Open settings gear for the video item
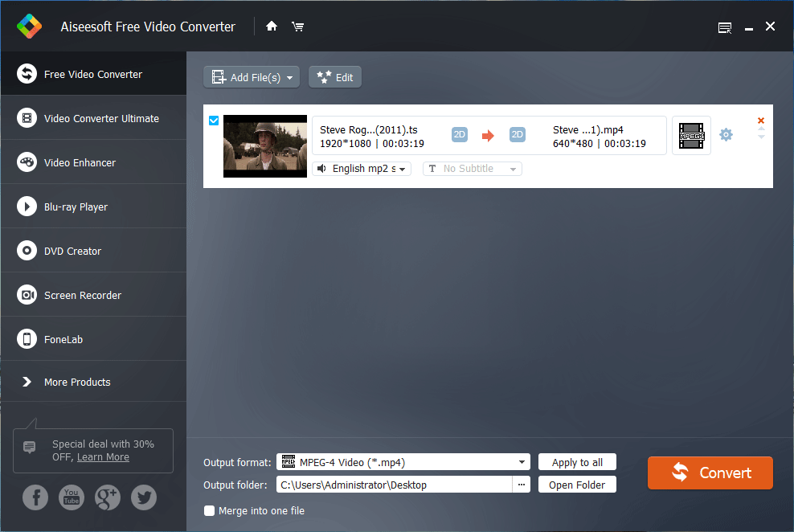The image size is (794, 532). (726, 135)
